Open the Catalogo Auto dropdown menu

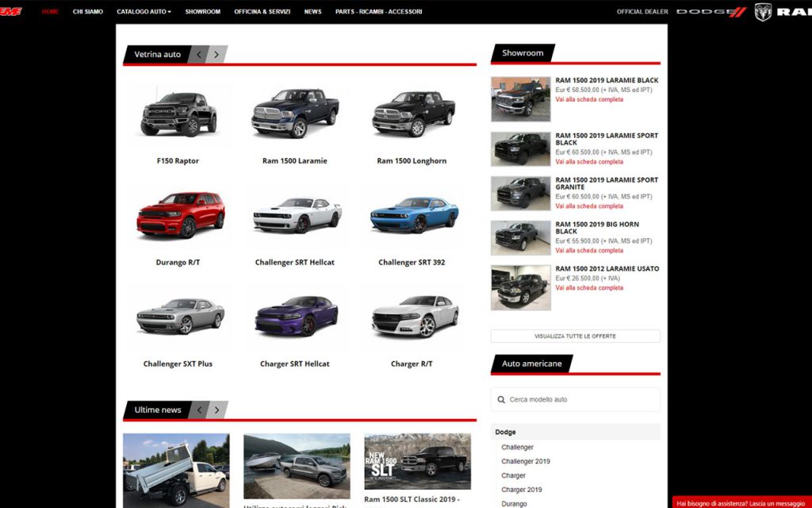pos(144,11)
